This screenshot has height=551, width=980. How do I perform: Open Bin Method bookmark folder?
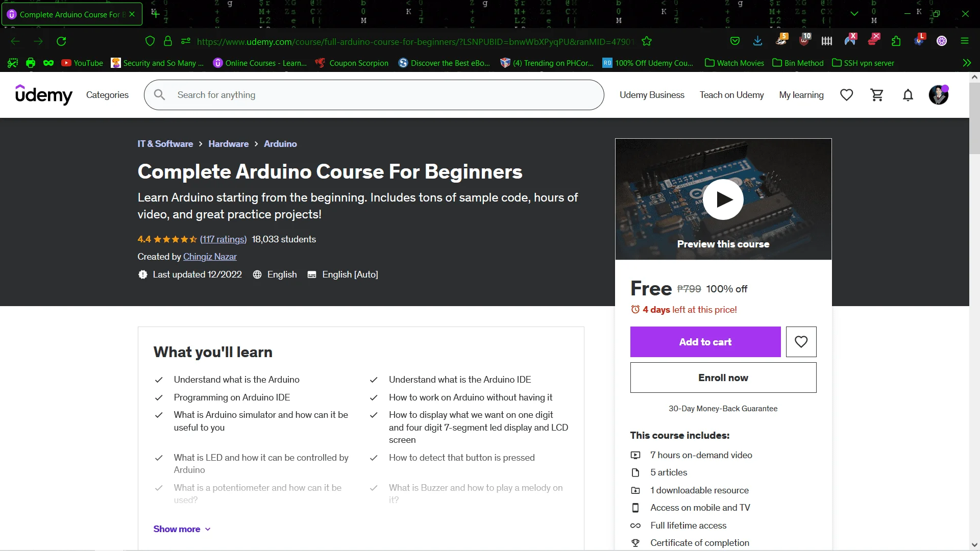pos(797,63)
